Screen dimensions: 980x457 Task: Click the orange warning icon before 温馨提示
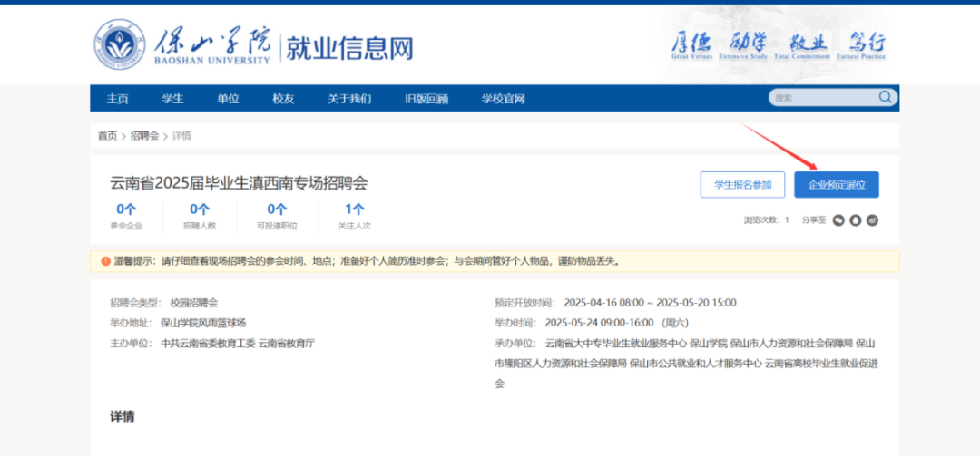point(105,261)
